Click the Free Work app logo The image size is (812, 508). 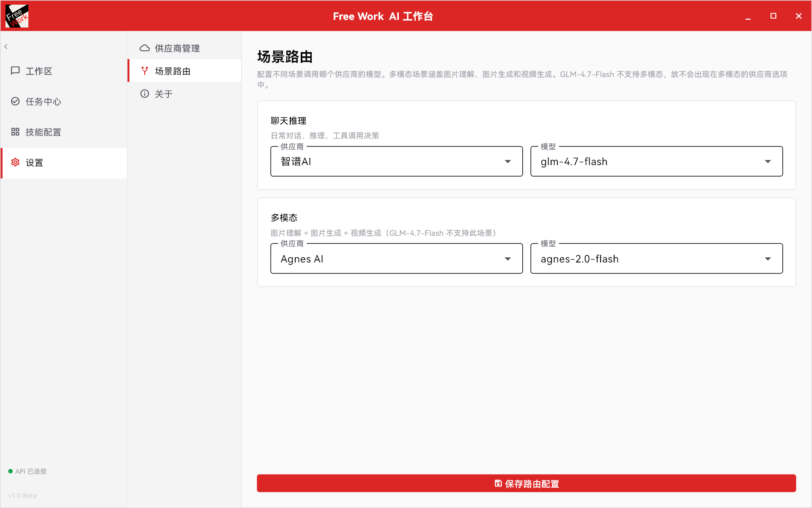(x=17, y=16)
